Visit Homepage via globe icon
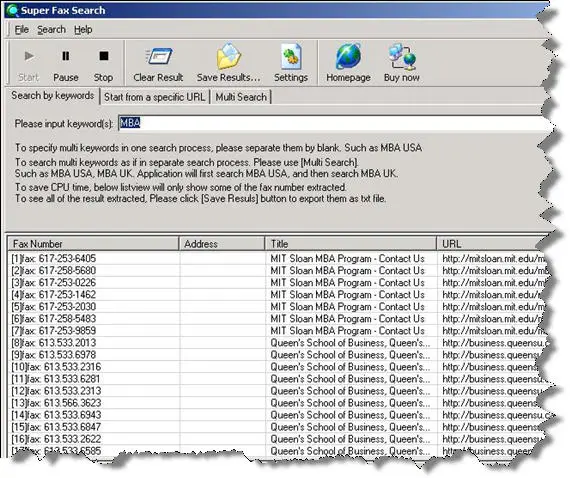The image size is (570, 478). 348,56
